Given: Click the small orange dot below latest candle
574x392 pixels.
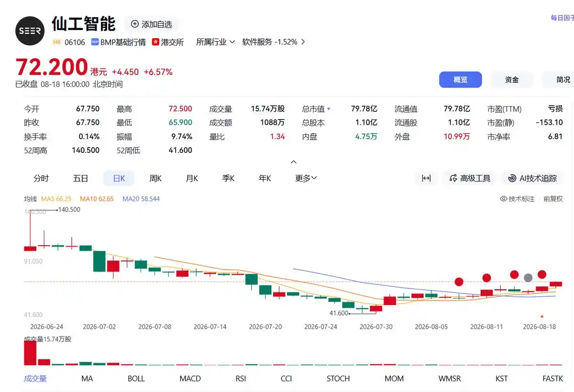Looking at the screenshot, I should coord(542,316).
